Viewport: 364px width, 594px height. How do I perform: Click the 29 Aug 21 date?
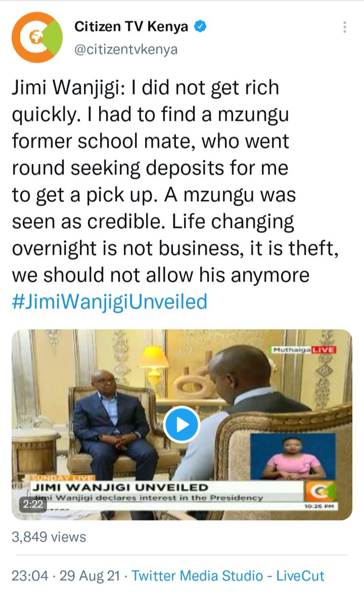(x=90, y=576)
